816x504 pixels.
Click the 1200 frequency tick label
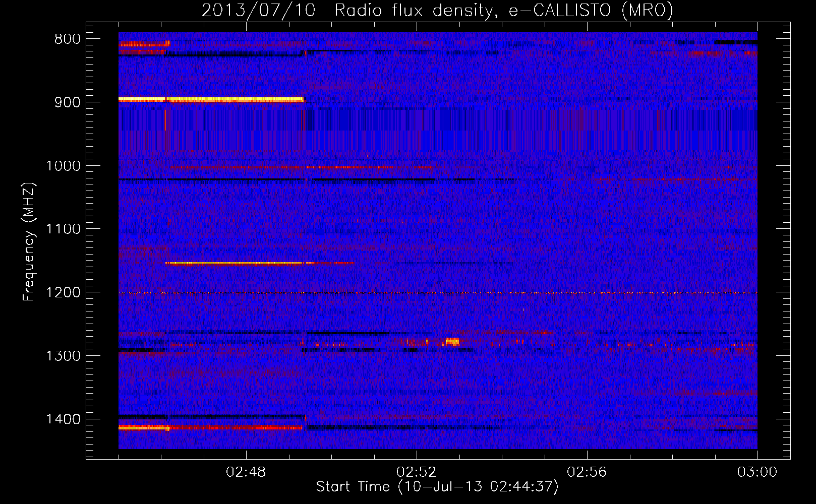click(x=63, y=293)
